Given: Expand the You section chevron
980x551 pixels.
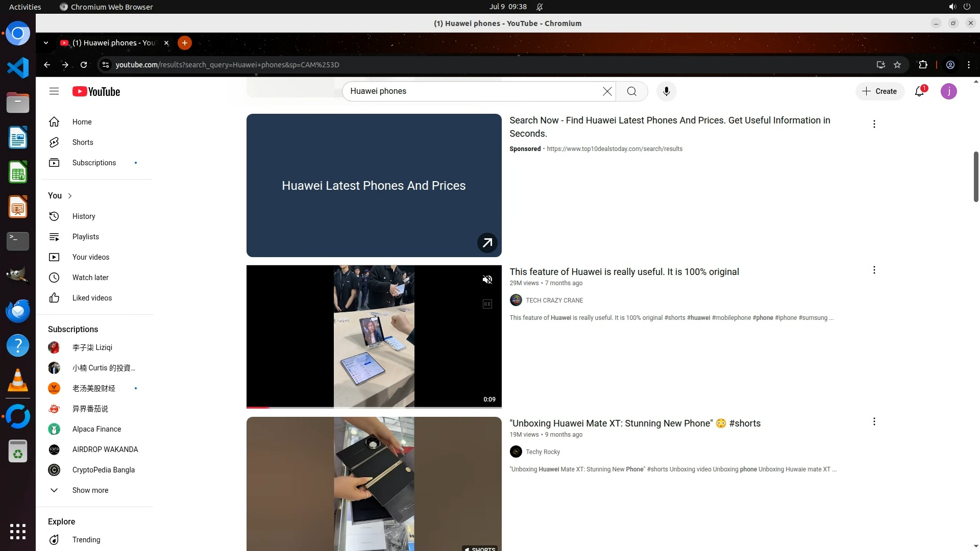Looking at the screenshot, I should click(70, 196).
